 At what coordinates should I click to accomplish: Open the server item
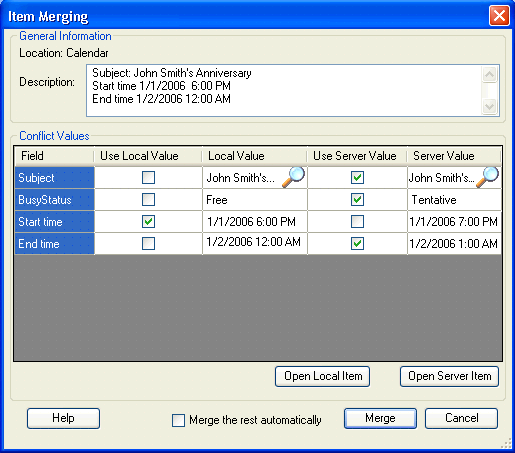point(450,377)
